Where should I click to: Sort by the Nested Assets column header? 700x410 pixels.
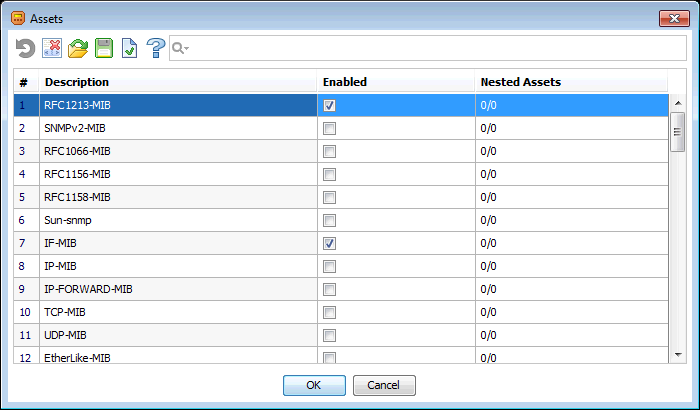(571, 82)
